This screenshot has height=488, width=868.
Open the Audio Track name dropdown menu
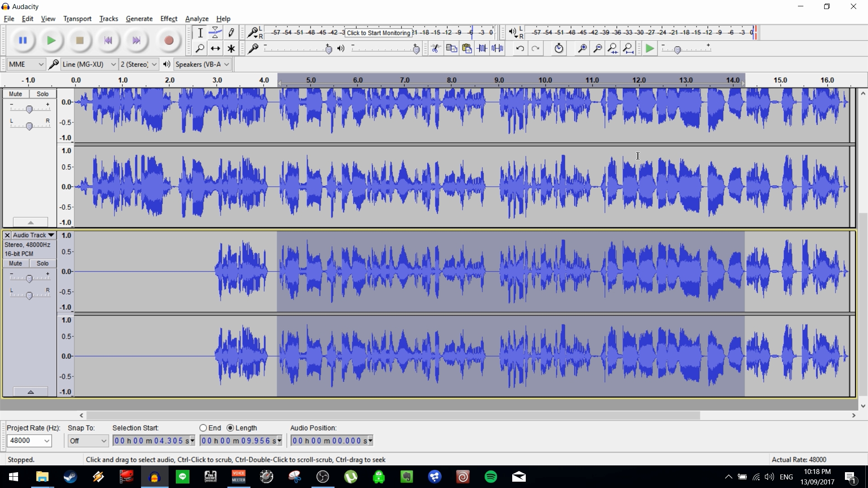tap(33, 235)
